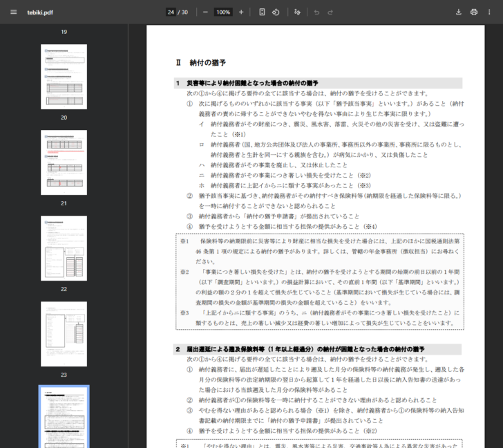Select the highlighted page 24 thumbnail

click(x=64, y=417)
